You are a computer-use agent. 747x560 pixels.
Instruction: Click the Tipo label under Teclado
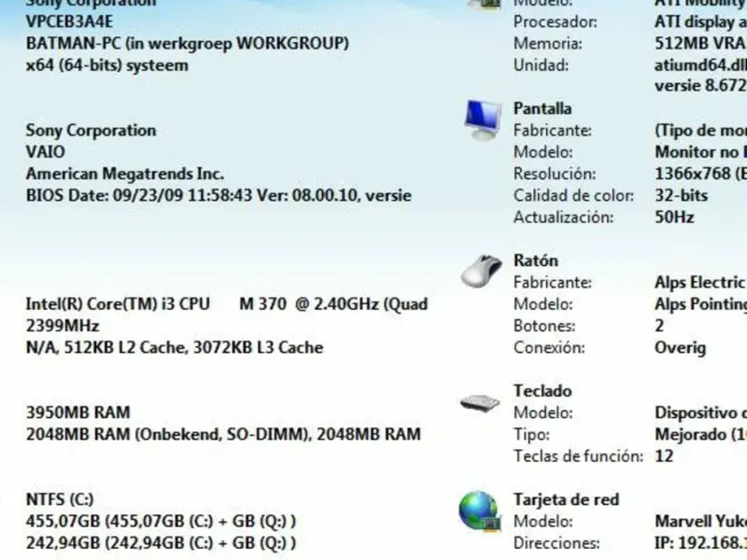click(x=531, y=434)
